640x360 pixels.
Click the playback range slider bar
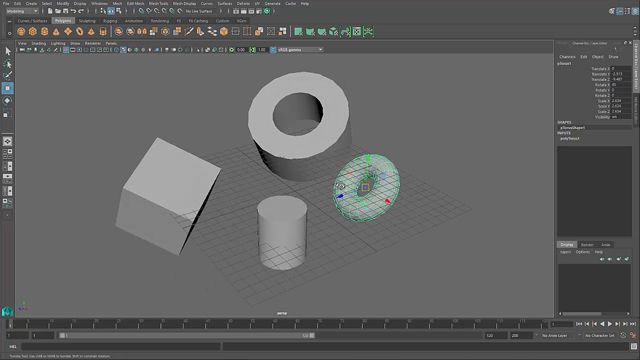pos(187,336)
